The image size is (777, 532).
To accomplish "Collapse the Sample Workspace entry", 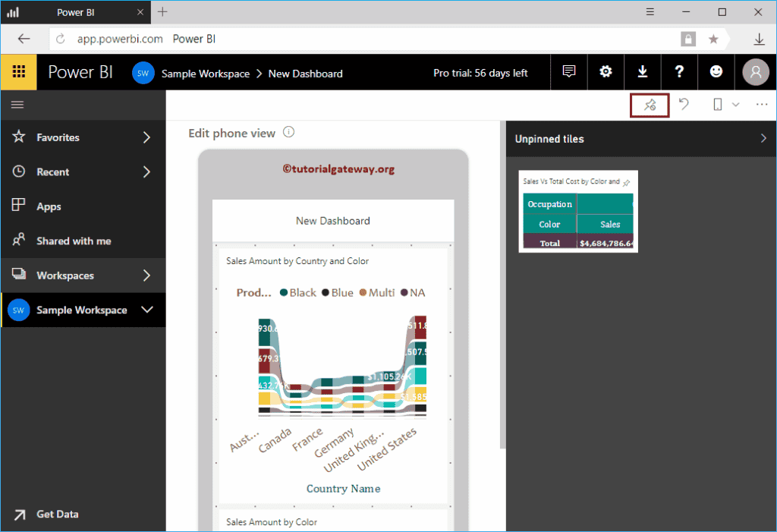I will click(x=149, y=310).
